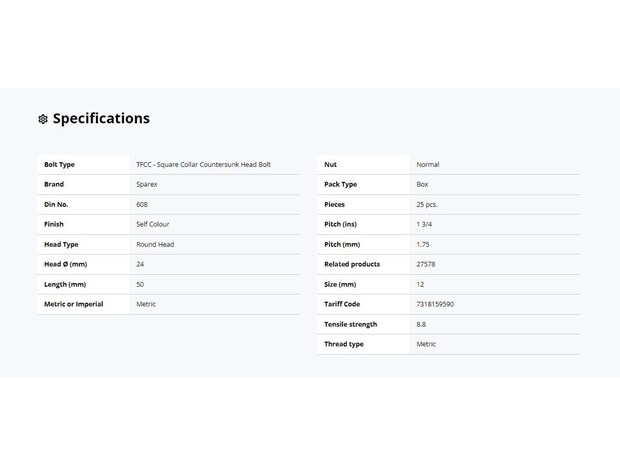Select the Head Ø (mm) value 24
620x465 pixels.
coord(140,264)
